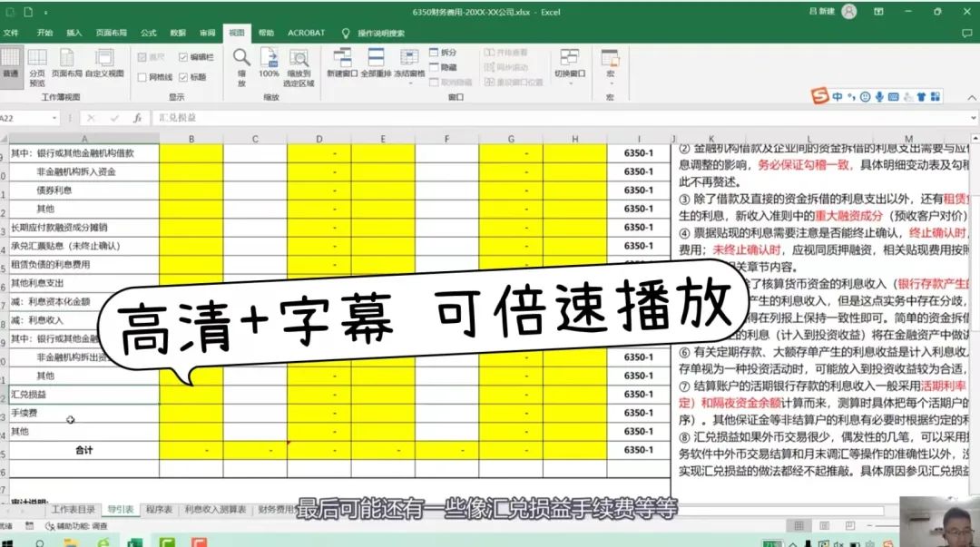The image size is (980, 547).
Task: Toggle the Gridlines checkbox
Action: pyautogui.click(x=142, y=79)
